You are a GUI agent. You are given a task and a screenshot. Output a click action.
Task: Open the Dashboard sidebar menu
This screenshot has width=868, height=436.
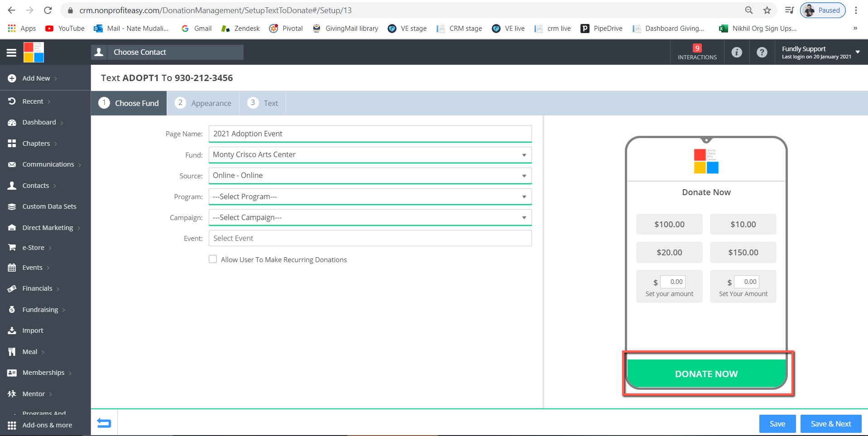(39, 122)
